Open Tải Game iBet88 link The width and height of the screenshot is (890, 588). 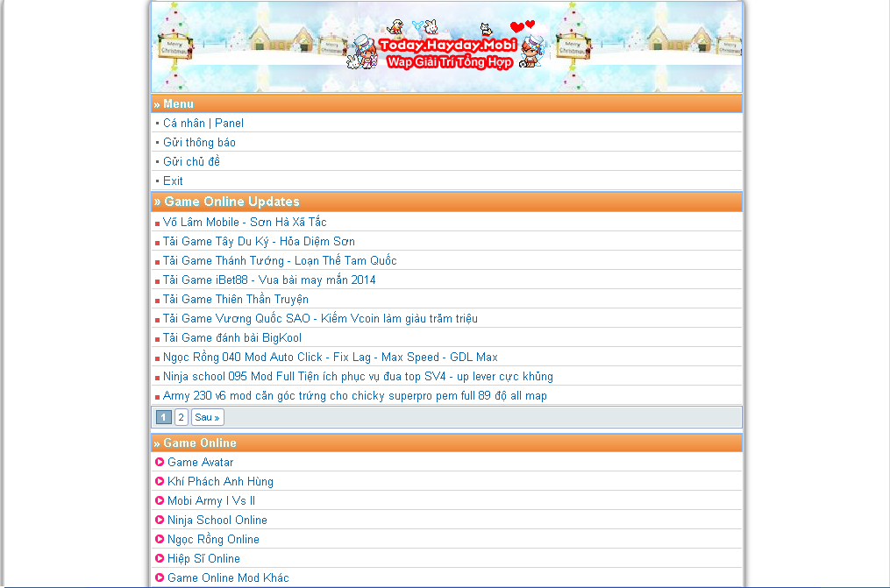(x=269, y=280)
